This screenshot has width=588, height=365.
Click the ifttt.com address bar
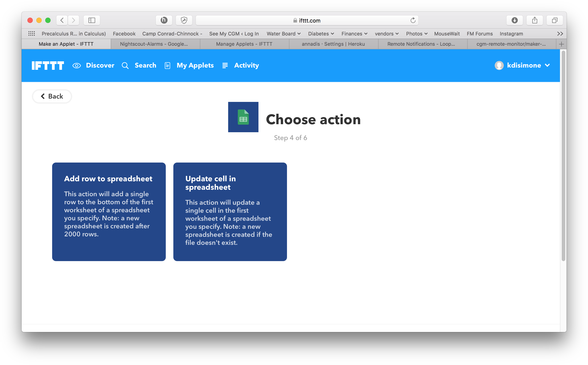pos(307,20)
